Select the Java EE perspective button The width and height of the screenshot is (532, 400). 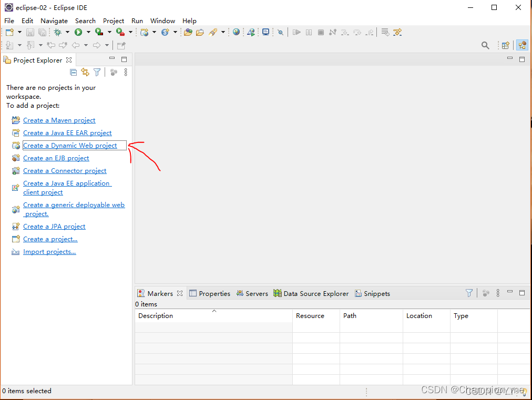(x=523, y=45)
